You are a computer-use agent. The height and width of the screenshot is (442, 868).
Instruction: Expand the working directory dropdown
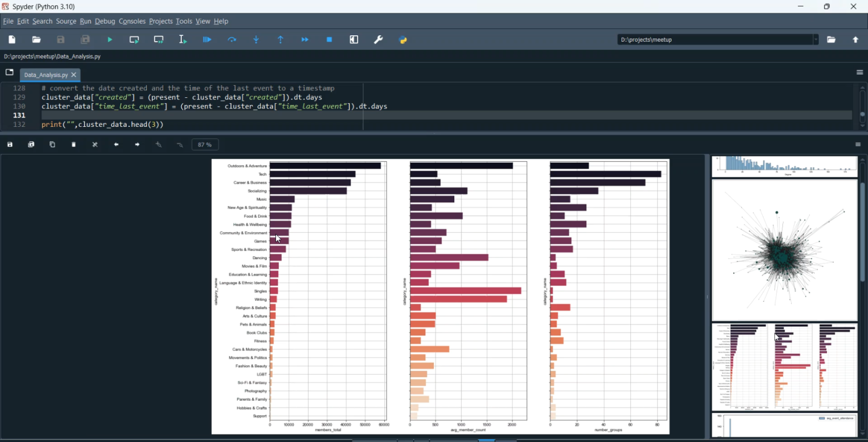click(x=815, y=40)
